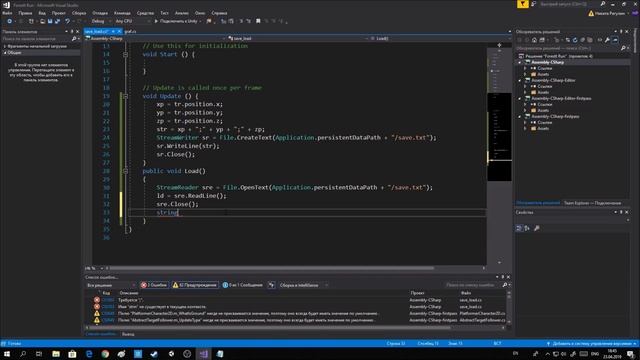
Task: Click the File column header in error list
Action: pyautogui.click(x=466, y=293)
